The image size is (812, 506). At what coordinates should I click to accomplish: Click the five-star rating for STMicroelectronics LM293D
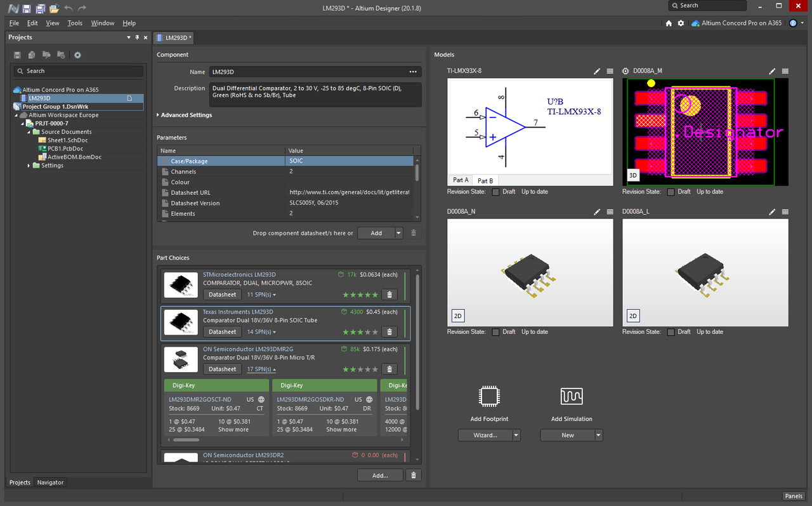360,295
